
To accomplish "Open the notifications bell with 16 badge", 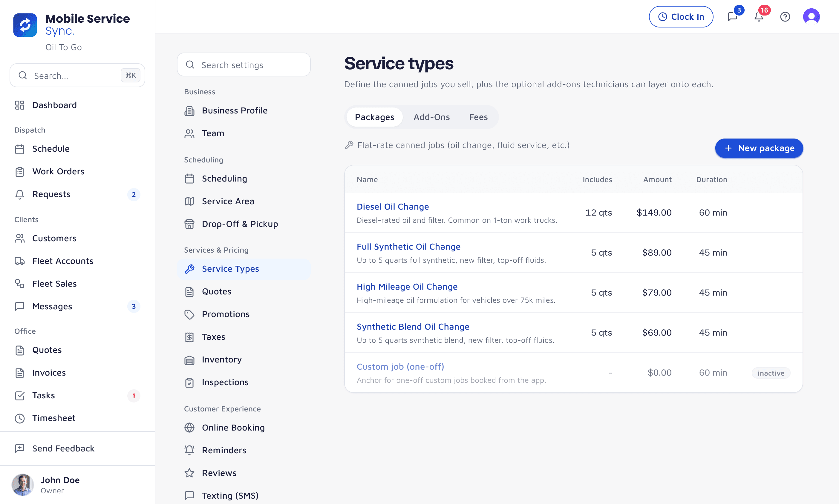I will pyautogui.click(x=759, y=17).
